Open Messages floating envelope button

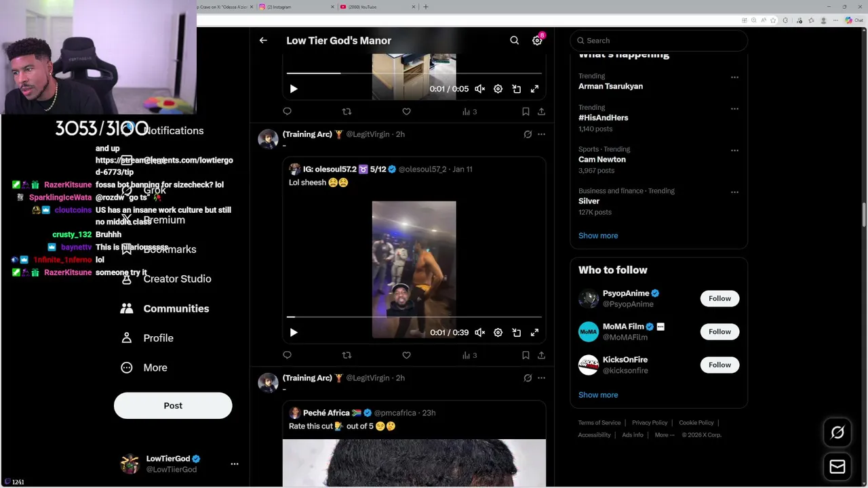[837, 467]
